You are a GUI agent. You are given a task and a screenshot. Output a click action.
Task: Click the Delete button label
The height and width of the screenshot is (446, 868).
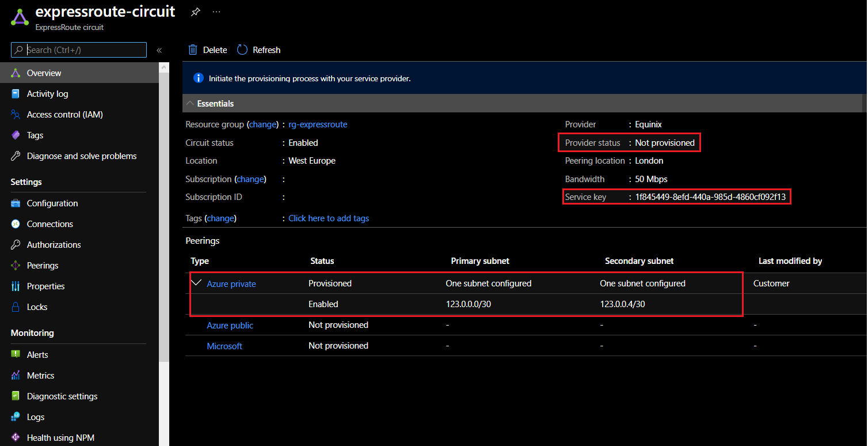[215, 50]
